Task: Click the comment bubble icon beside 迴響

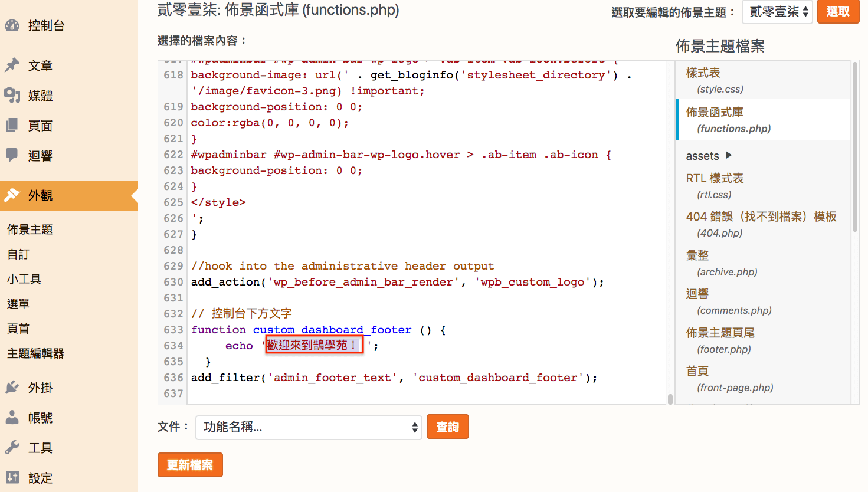Action: tap(12, 155)
